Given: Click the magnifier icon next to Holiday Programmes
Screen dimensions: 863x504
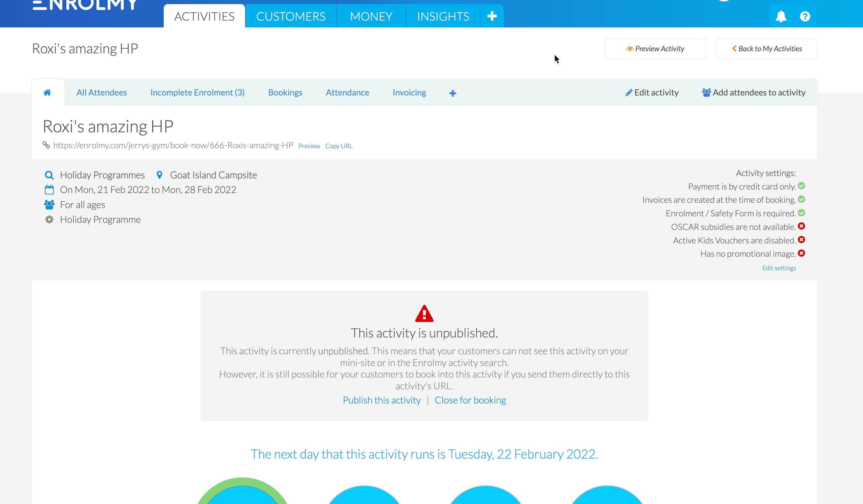Looking at the screenshot, I should pos(49,175).
